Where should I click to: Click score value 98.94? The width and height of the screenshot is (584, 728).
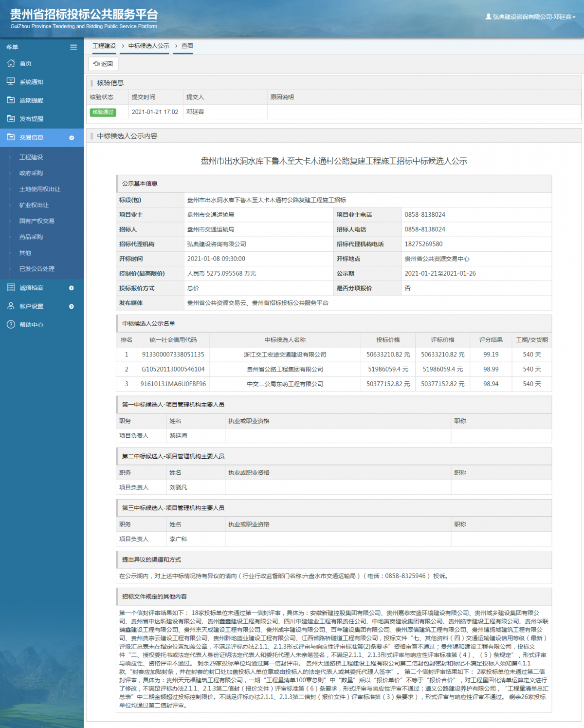coord(491,384)
